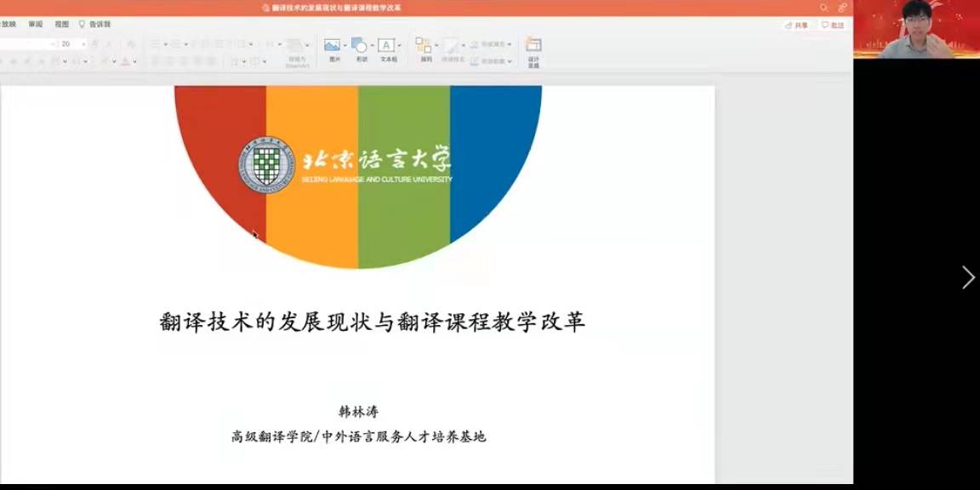Image resolution: width=980 pixels, height=490 pixels.
Task: Click the Shapes (形状) icon
Action: tap(359, 46)
